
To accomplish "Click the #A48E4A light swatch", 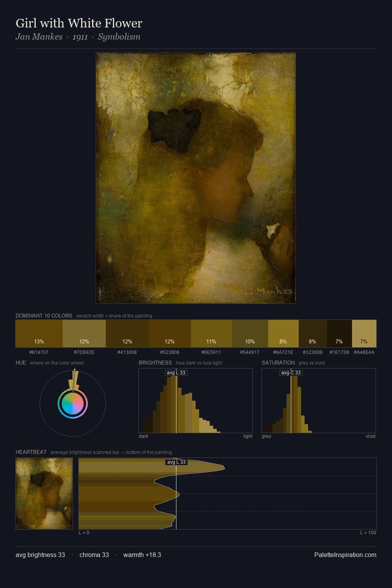I will click(x=364, y=334).
